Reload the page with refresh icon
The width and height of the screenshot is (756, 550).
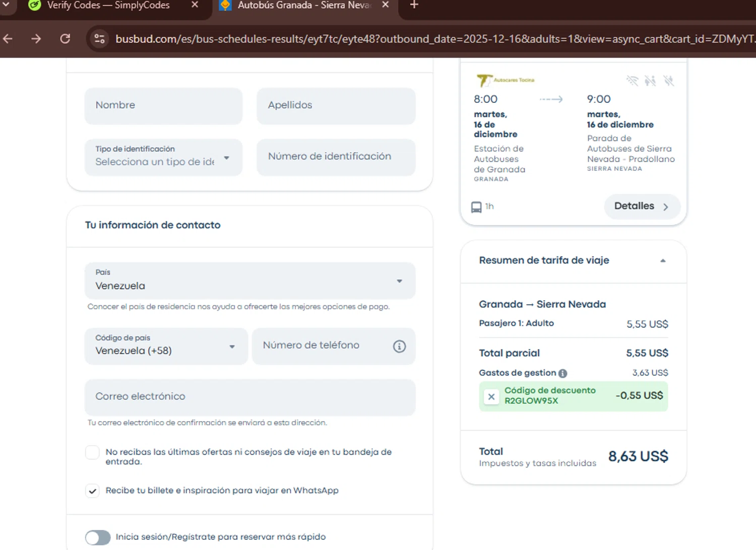[x=65, y=39]
